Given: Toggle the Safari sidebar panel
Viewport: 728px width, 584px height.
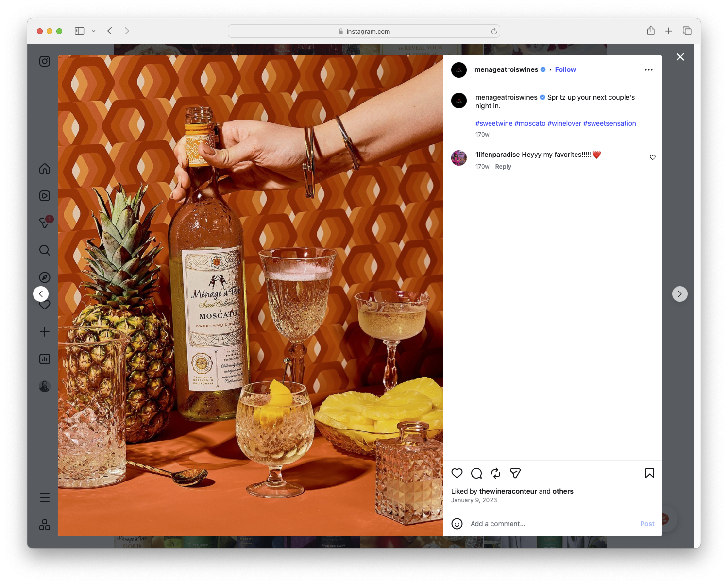Looking at the screenshot, I should 79,31.
